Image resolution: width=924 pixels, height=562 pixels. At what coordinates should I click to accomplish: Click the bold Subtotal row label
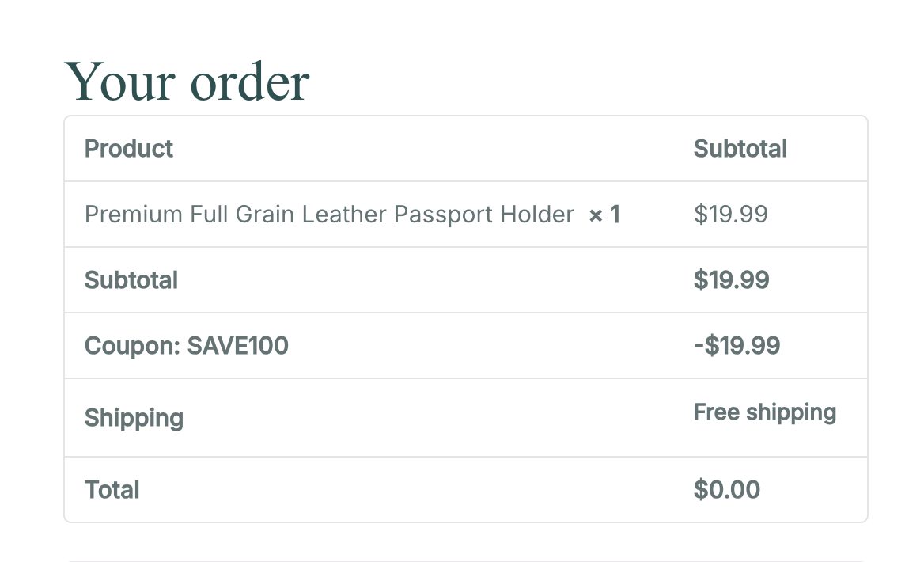pyautogui.click(x=131, y=280)
